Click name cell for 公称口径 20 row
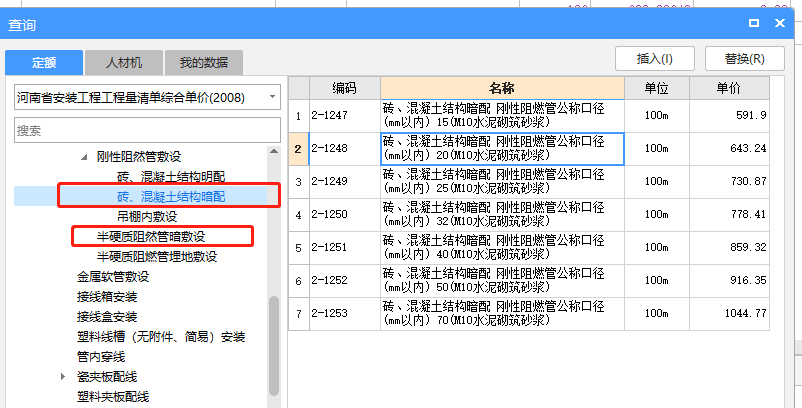Screen dimensions: 802x408 pos(502,149)
